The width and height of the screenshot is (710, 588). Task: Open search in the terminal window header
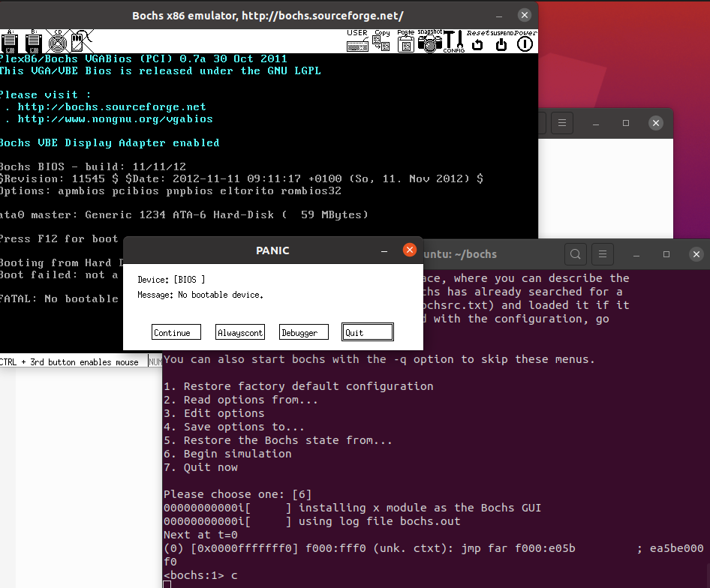pos(576,254)
